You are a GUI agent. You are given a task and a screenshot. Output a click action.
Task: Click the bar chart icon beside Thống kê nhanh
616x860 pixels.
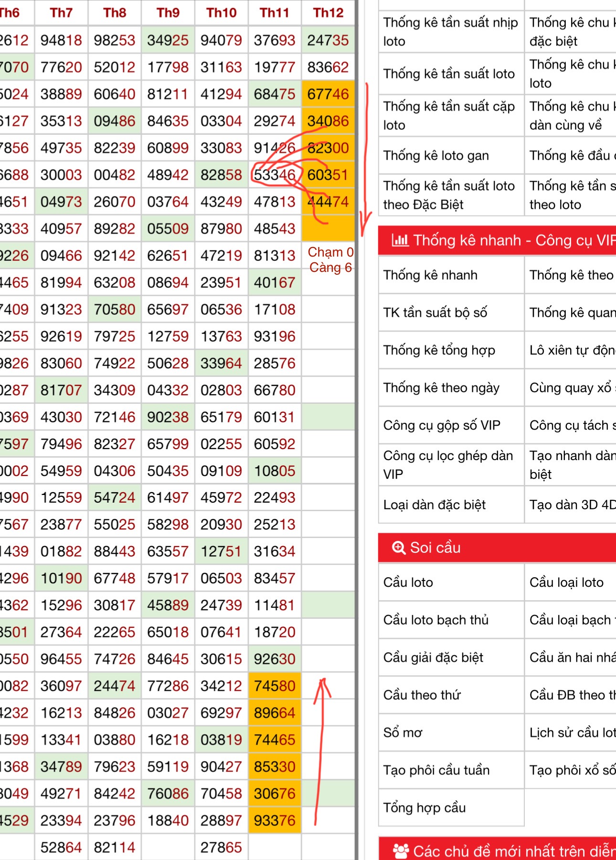coord(400,240)
